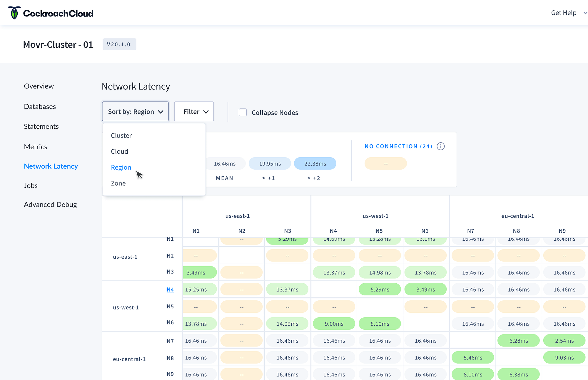Choose Region in the sort menu
Screen dimensions: 588x380
click(x=121, y=167)
